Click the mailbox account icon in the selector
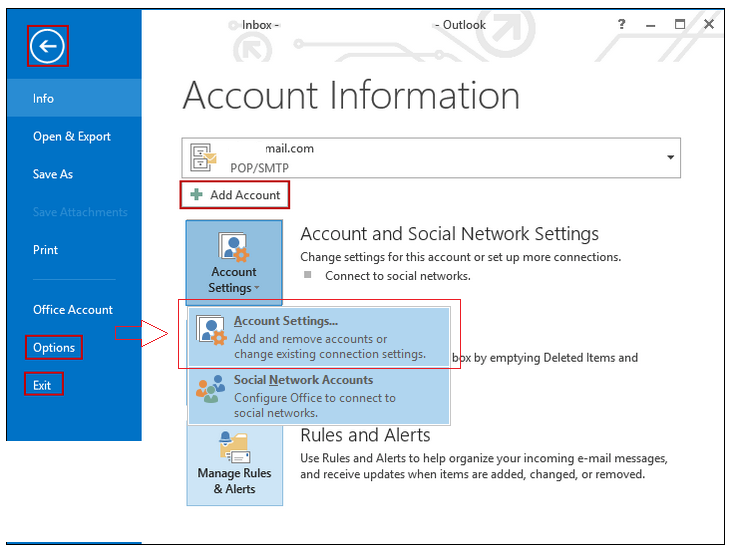732x557 pixels. 203,157
